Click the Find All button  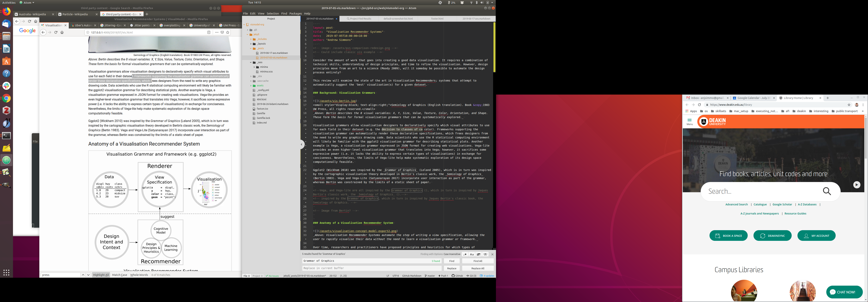coord(477,261)
